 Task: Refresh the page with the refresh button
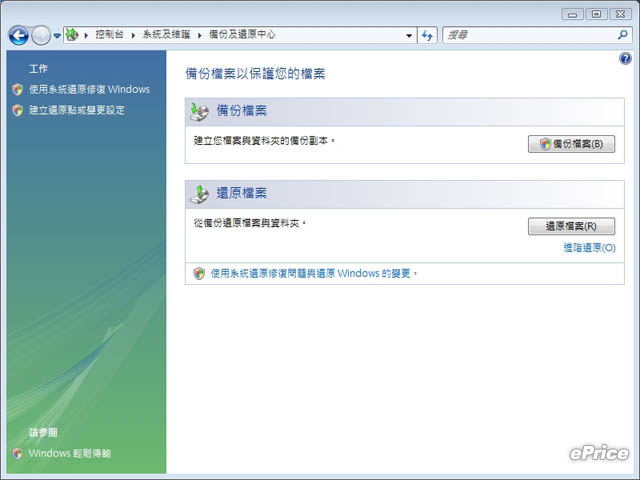(427, 36)
